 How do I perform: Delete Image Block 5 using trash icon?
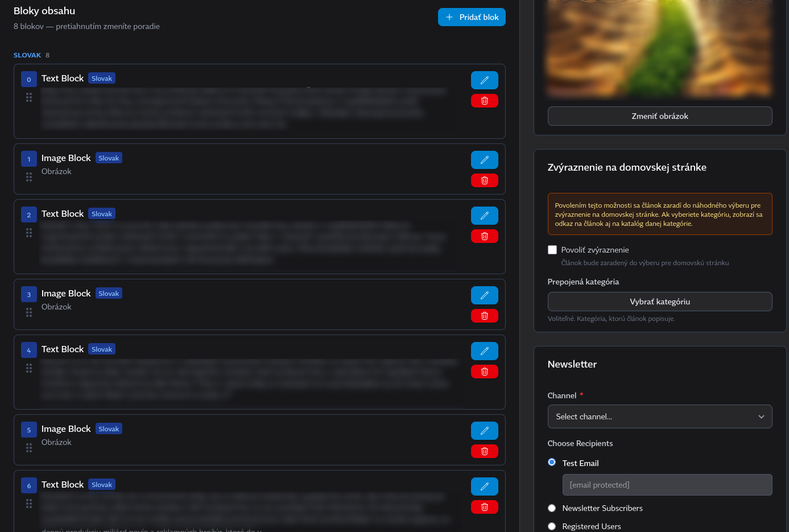[484, 451]
